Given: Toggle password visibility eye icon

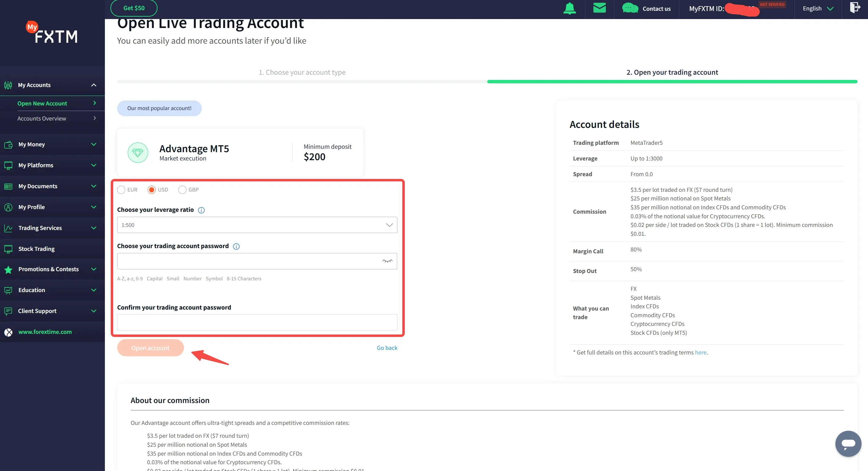Looking at the screenshot, I should tap(388, 261).
